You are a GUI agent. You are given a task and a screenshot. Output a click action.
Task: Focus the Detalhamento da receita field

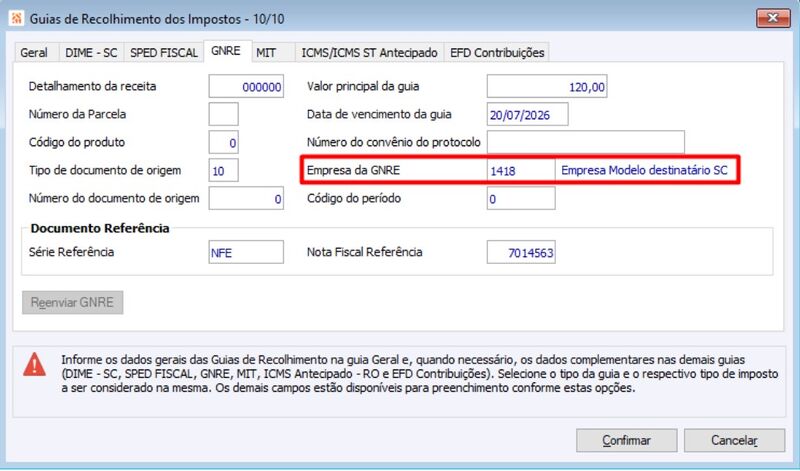click(246, 86)
